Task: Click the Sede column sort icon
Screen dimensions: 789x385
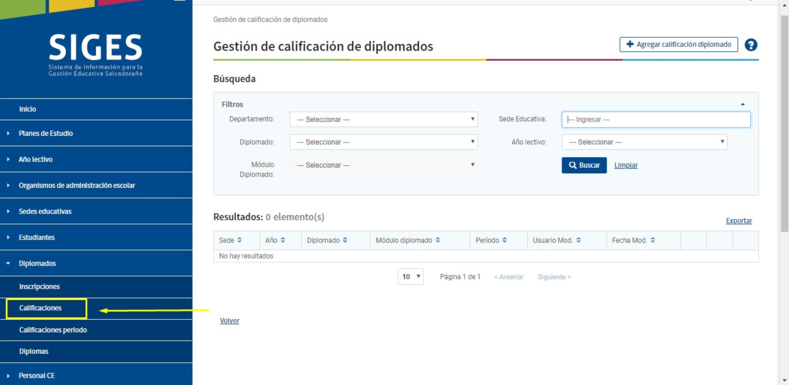Action: click(240, 241)
